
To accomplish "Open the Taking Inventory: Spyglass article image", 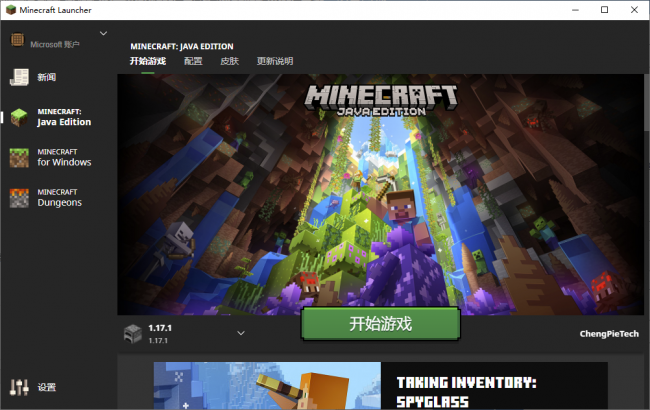I will (267, 386).
